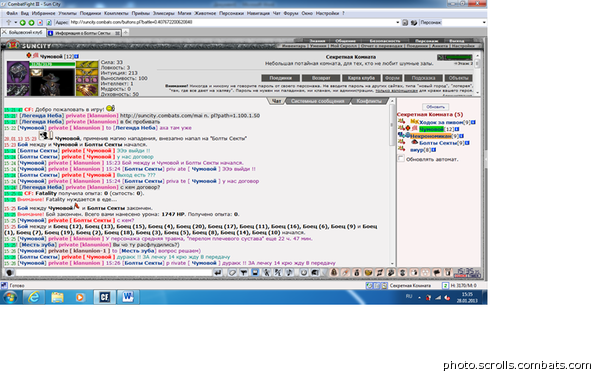This screenshot has width=600, height=375.
Task: Click info icon beside Некрономикан in room list
Action: click(461, 136)
